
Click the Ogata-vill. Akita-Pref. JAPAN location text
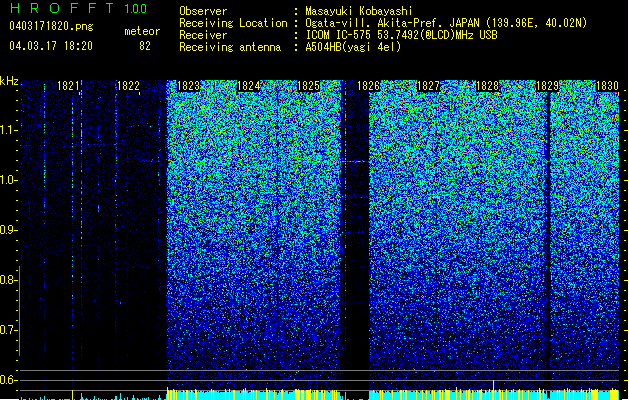coord(446,23)
